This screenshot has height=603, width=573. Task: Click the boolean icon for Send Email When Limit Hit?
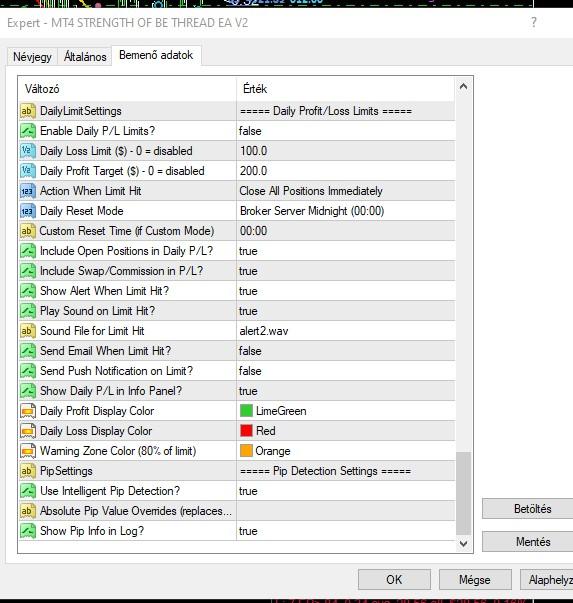28,351
